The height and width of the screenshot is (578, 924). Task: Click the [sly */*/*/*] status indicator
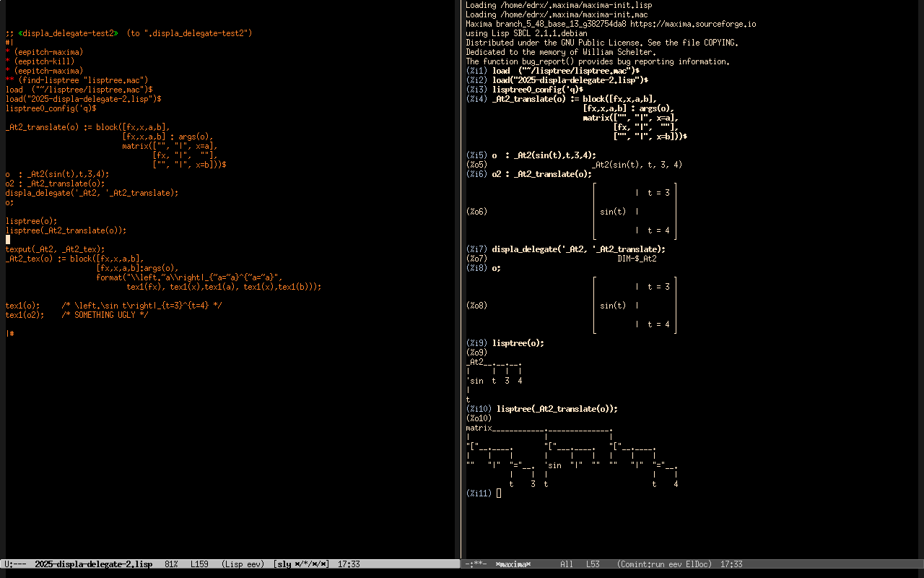[301, 564]
